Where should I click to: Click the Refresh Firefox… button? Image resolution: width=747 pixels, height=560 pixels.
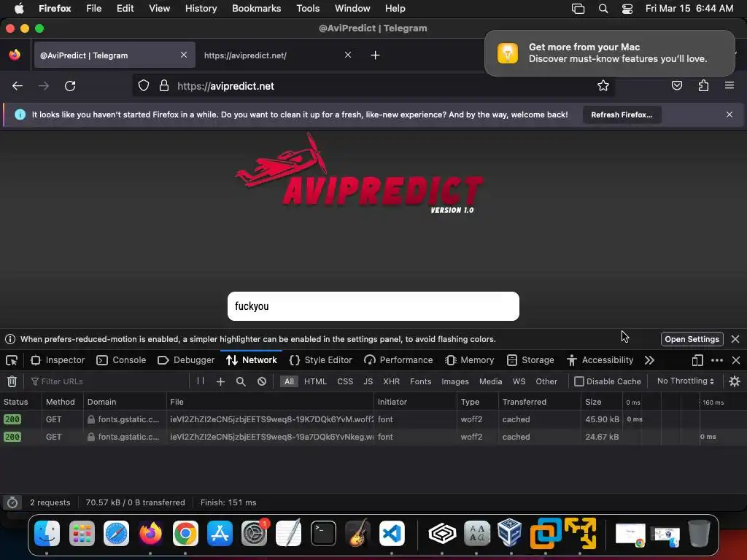[x=622, y=114]
